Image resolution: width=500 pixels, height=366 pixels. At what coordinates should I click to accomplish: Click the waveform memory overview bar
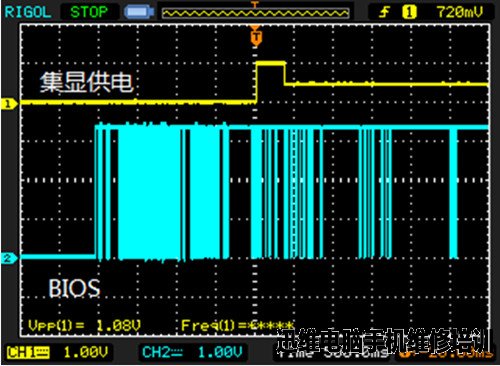point(255,13)
